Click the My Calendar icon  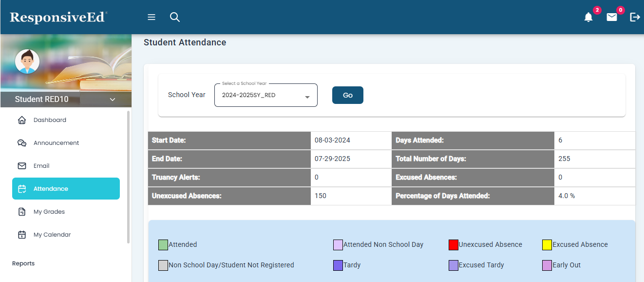point(22,235)
